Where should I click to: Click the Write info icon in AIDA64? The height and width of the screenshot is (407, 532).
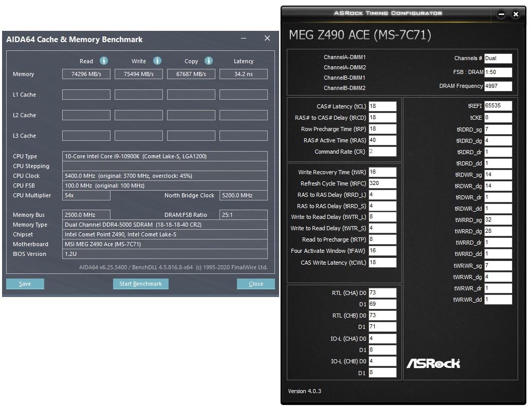tap(157, 61)
